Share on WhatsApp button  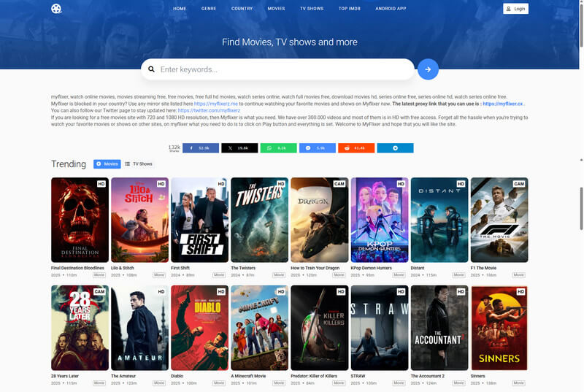point(278,147)
